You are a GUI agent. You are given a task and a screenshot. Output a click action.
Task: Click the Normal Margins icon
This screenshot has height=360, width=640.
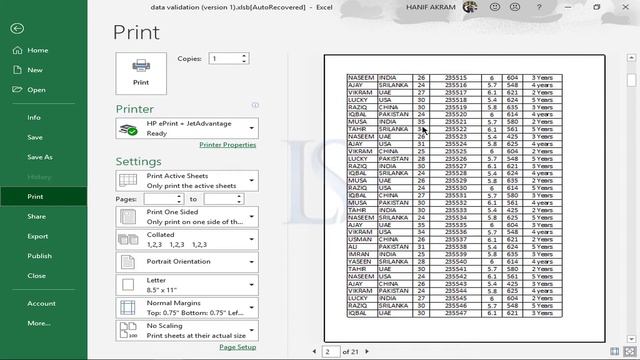tap(128, 308)
